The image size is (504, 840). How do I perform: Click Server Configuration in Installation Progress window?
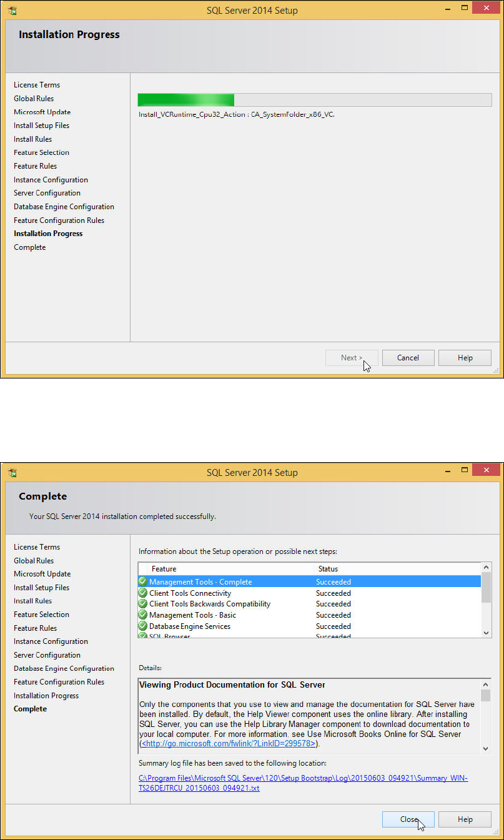pos(47,193)
